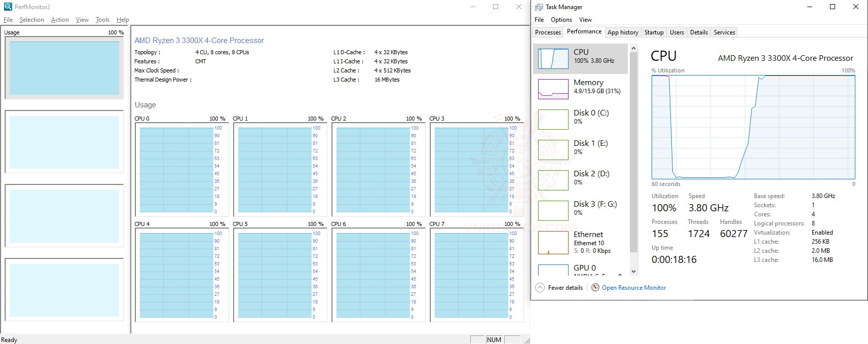868x344 pixels.
Task: Click the CPU 2 usage graph
Action: 378,170
